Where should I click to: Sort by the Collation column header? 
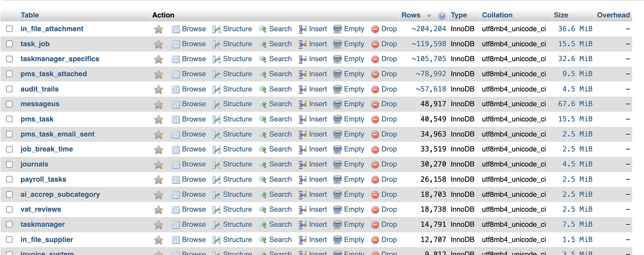497,15
